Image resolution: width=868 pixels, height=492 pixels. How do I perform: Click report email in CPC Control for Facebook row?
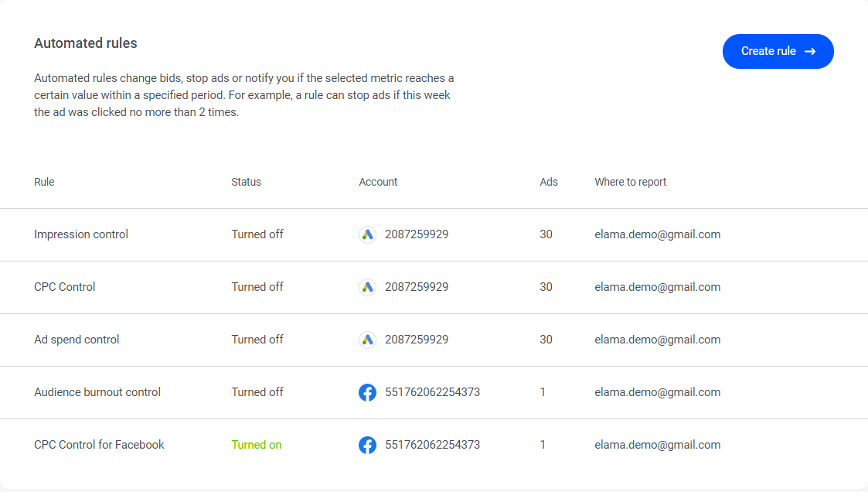[658, 445]
